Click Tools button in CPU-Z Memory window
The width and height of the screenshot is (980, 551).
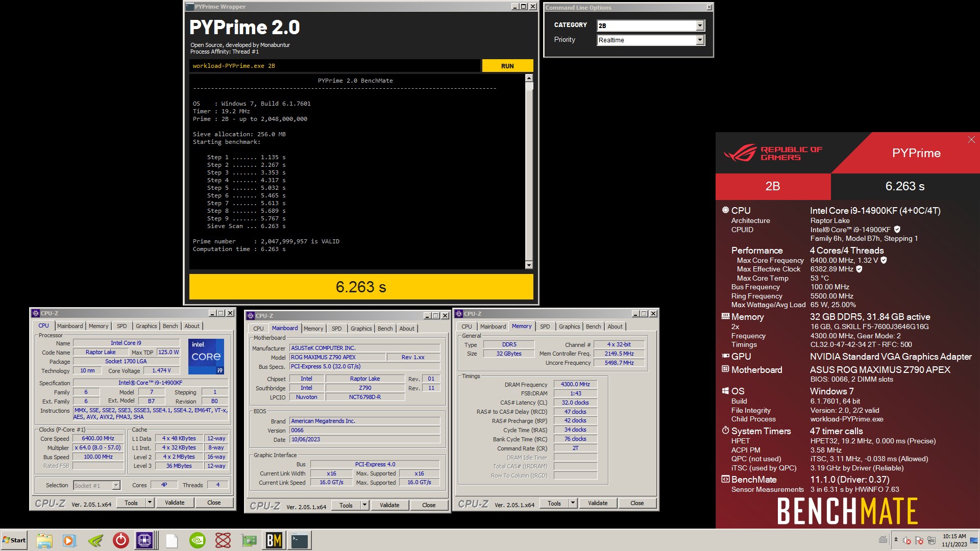(x=554, y=503)
